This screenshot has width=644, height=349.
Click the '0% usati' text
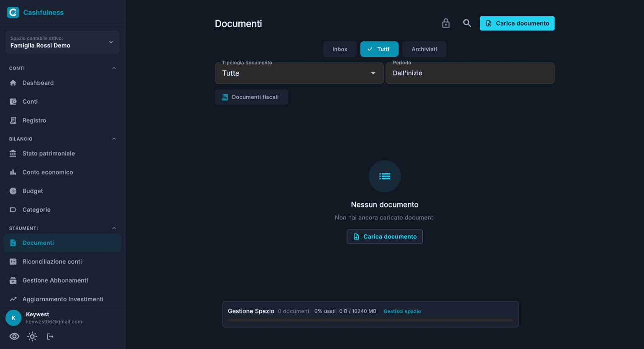[325, 311]
